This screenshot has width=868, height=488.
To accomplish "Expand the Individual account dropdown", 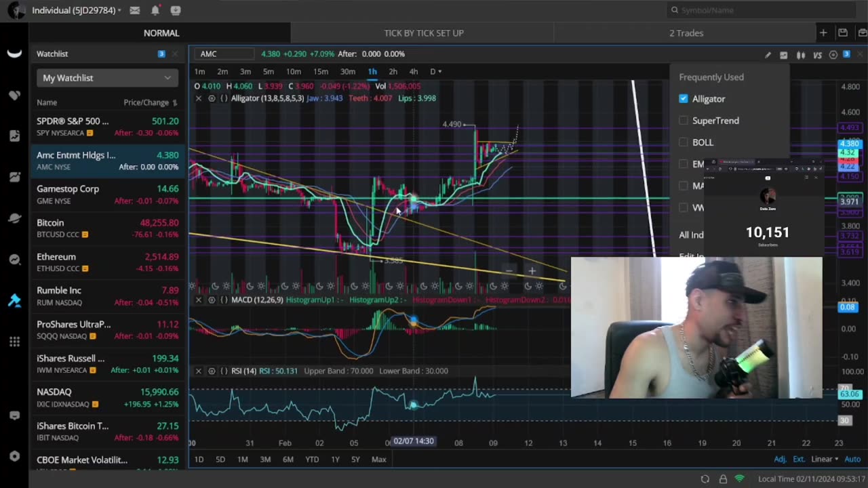I will [x=77, y=10].
